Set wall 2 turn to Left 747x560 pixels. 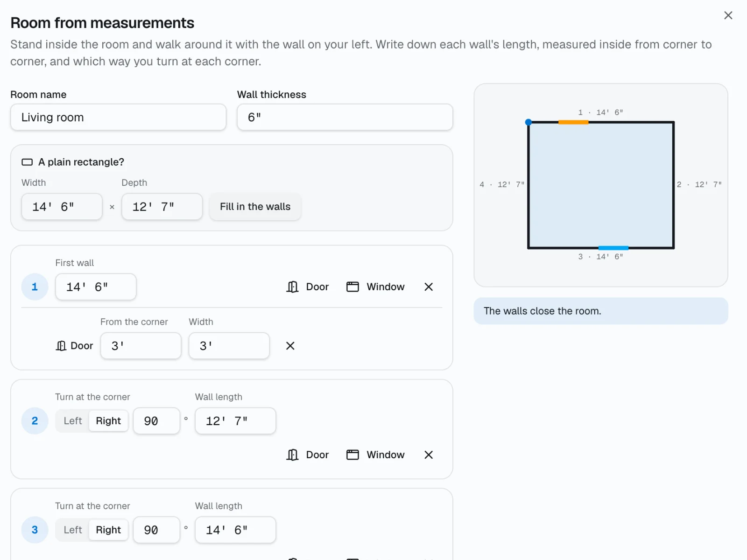point(73,421)
